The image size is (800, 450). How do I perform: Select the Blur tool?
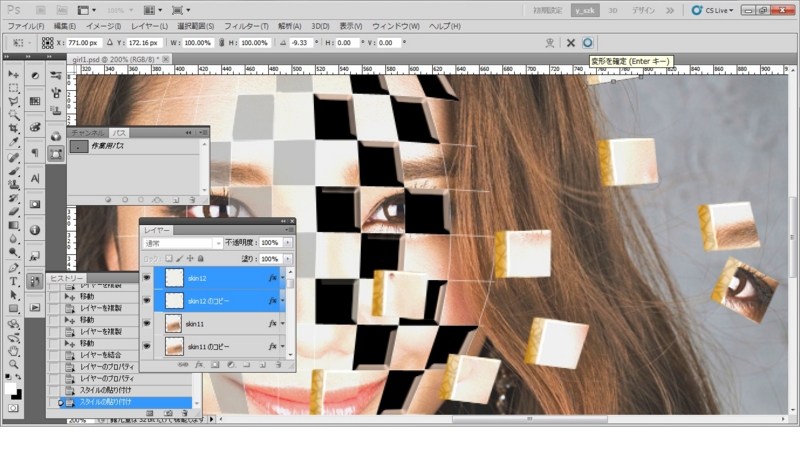(13, 238)
